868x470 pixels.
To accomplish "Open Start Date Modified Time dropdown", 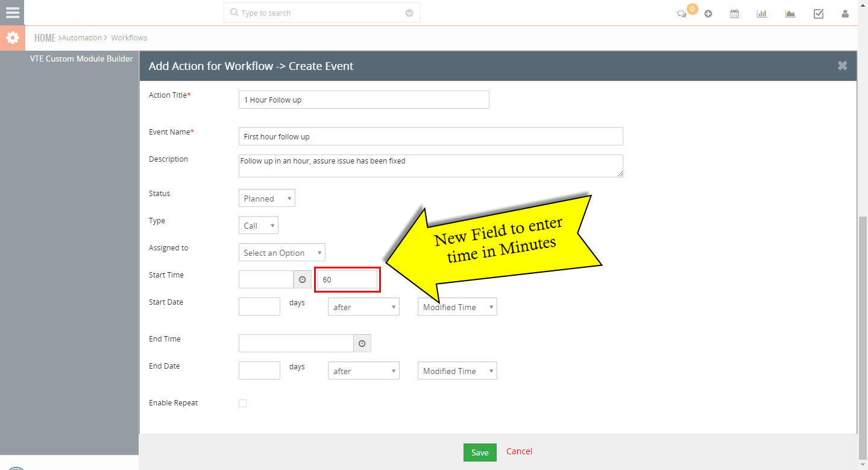I will point(458,306).
